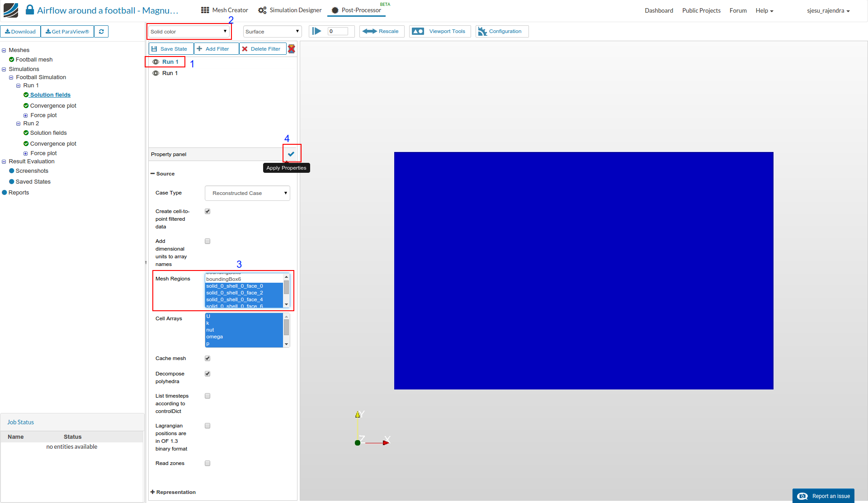Click the Rescale arrows button
868x503 pixels.
[382, 32]
